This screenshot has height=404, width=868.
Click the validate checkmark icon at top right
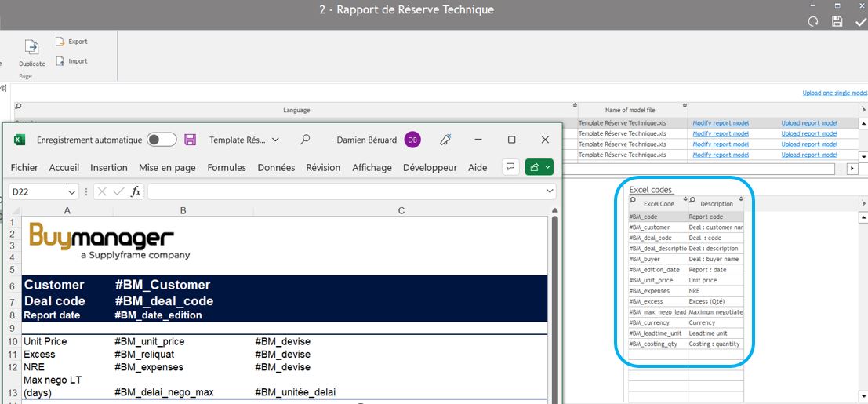[860, 21]
